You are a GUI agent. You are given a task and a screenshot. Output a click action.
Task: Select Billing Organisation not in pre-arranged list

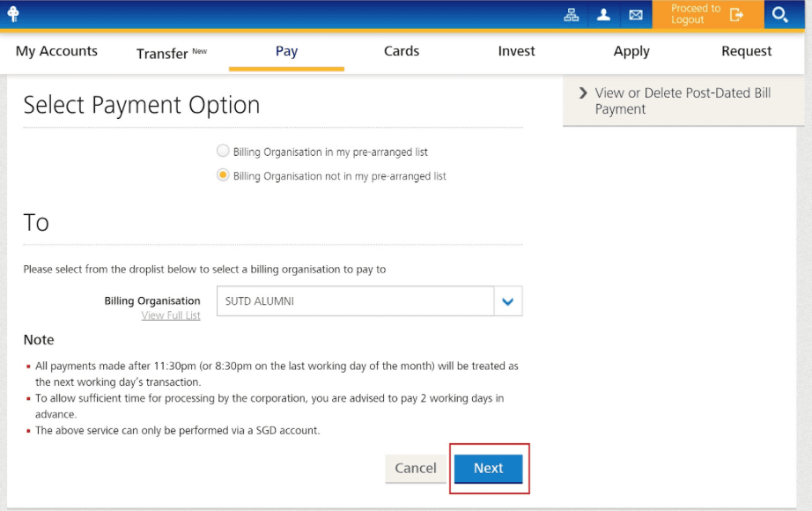(223, 175)
